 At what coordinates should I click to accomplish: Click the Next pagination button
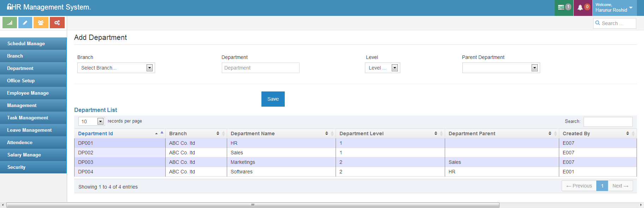click(620, 186)
